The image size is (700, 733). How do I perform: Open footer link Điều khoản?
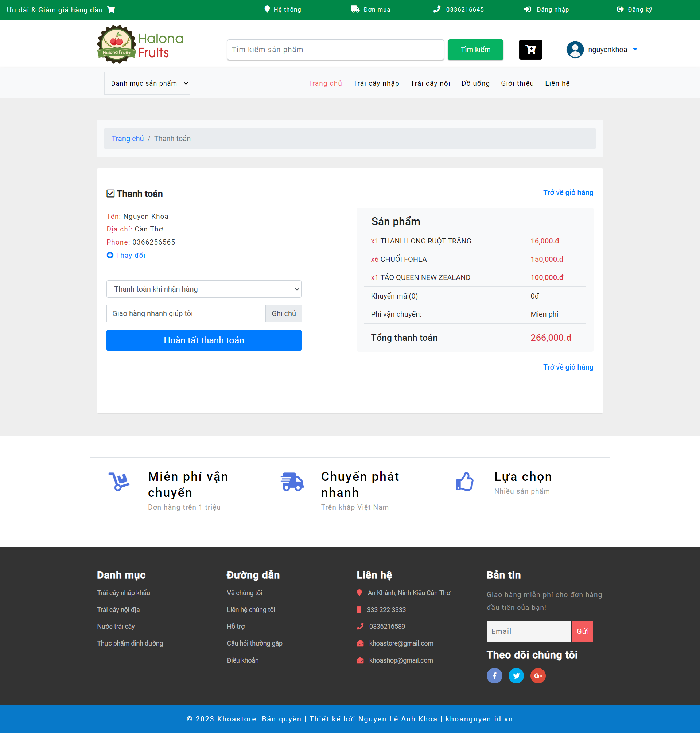(242, 660)
